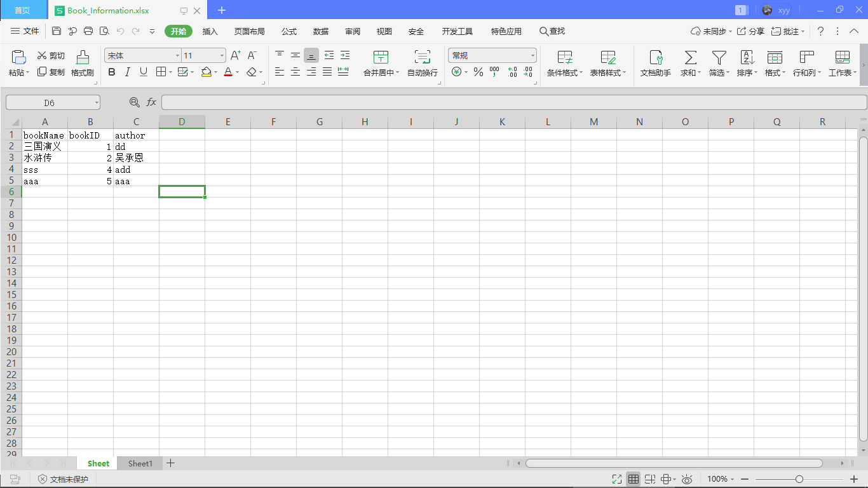Click the Save icon in quick toolbar
Image resolution: width=868 pixels, height=488 pixels.
click(x=57, y=31)
